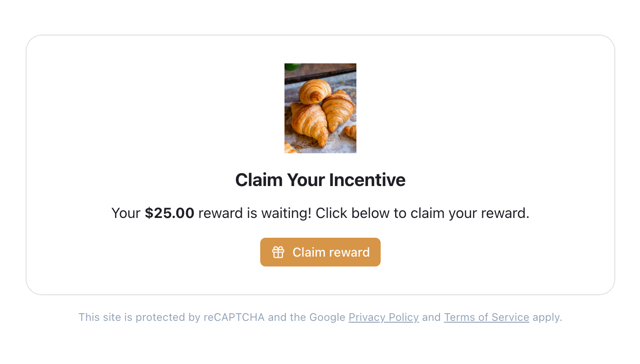Image resolution: width=640 pixels, height=364 pixels.
Task: Click the word "Google" in the footer
Action: click(327, 317)
